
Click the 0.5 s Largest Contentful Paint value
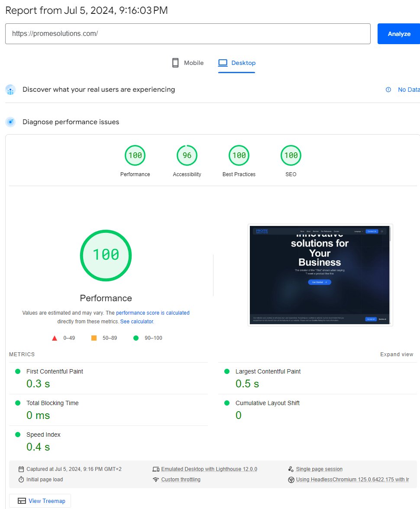coord(247,383)
